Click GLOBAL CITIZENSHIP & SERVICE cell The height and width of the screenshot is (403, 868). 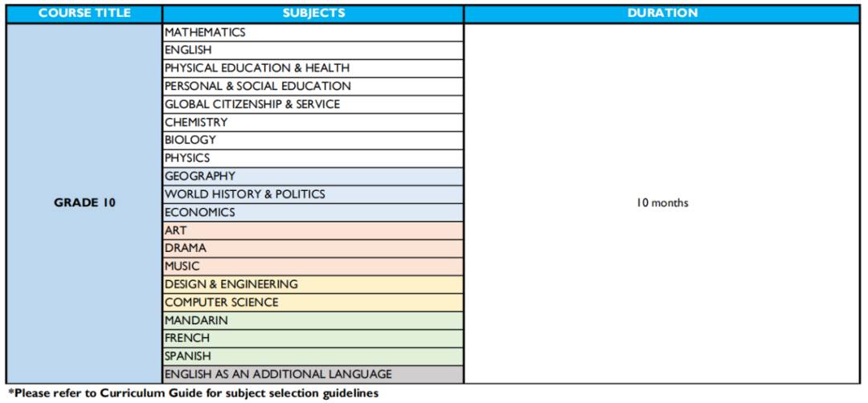pyautogui.click(x=313, y=104)
